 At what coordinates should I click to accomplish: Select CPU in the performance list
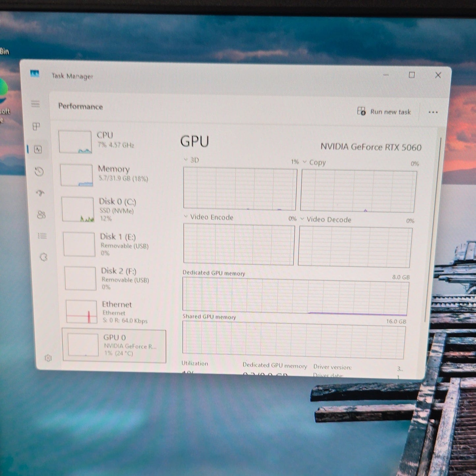109,141
